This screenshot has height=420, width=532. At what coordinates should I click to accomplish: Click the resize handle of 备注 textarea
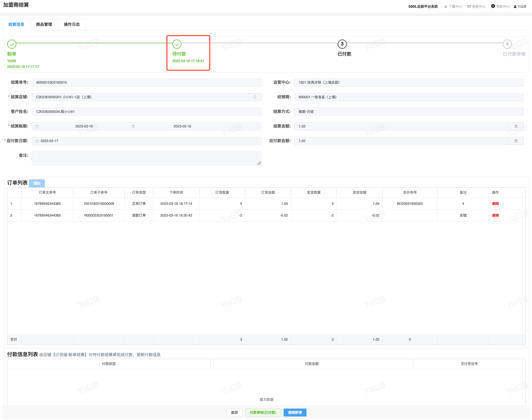coord(259,163)
